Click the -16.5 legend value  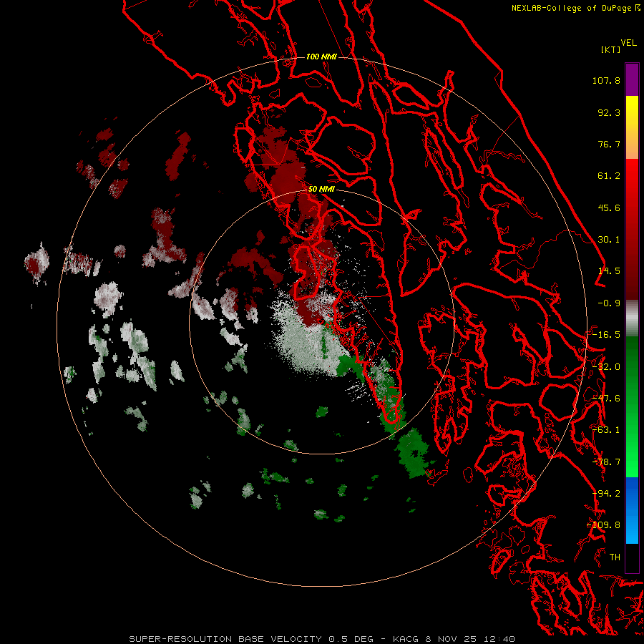click(606, 335)
